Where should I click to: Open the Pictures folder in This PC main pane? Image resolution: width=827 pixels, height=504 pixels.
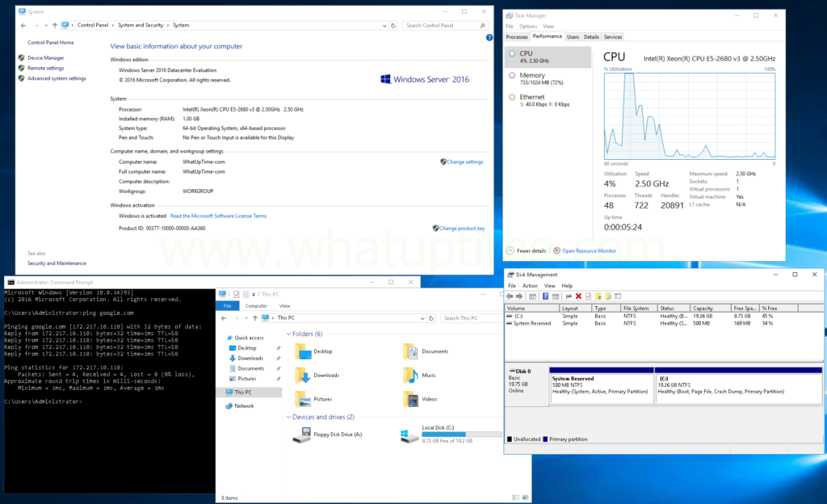314,399
